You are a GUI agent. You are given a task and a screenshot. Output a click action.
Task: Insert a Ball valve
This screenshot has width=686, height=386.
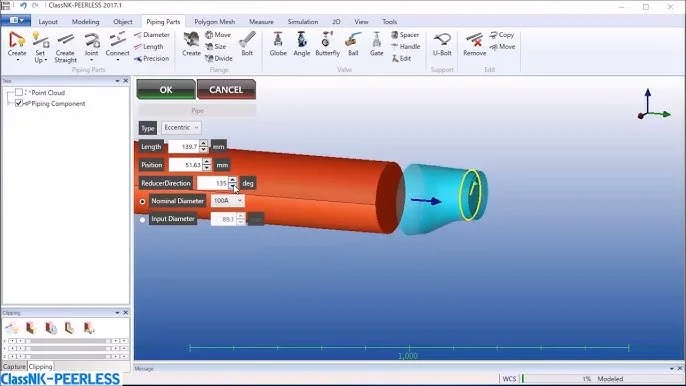tap(353, 43)
